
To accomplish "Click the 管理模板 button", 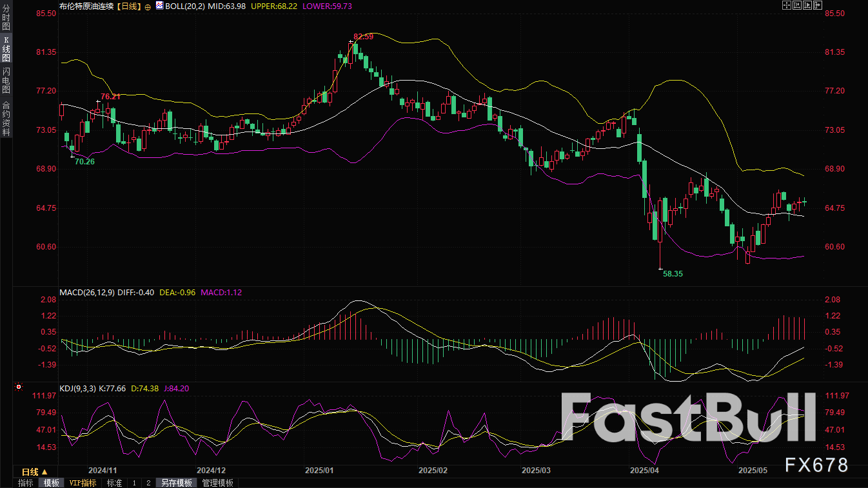I will (217, 483).
